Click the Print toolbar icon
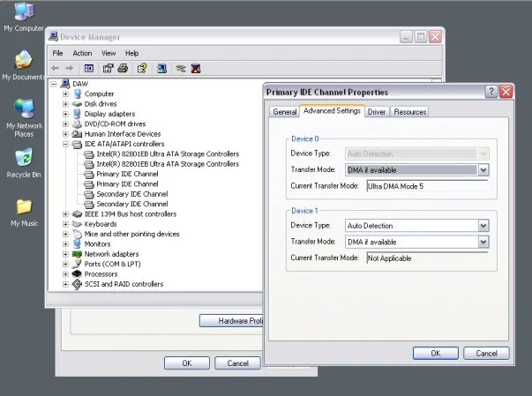Viewport: 532px width, 396px height. [x=123, y=69]
